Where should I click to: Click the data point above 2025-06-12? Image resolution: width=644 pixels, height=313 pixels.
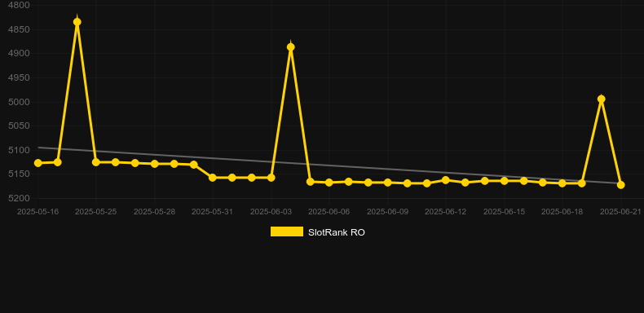click(446, 180)
